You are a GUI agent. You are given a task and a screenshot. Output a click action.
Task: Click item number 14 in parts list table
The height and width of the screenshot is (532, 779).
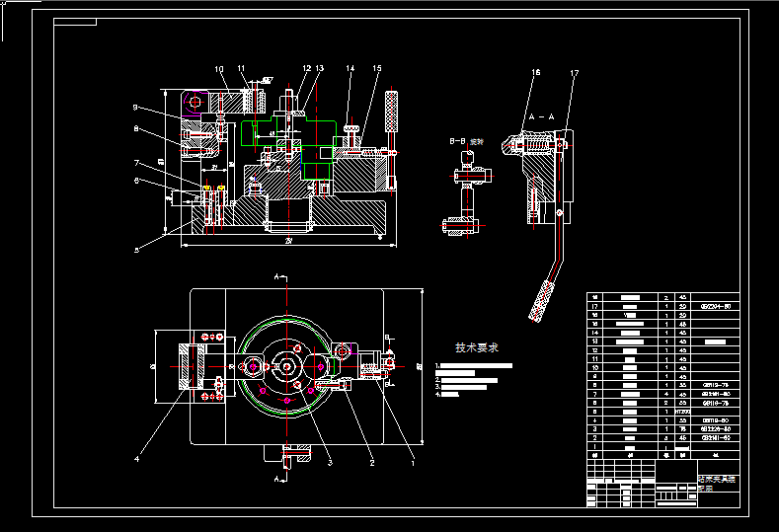click(594, 333)
